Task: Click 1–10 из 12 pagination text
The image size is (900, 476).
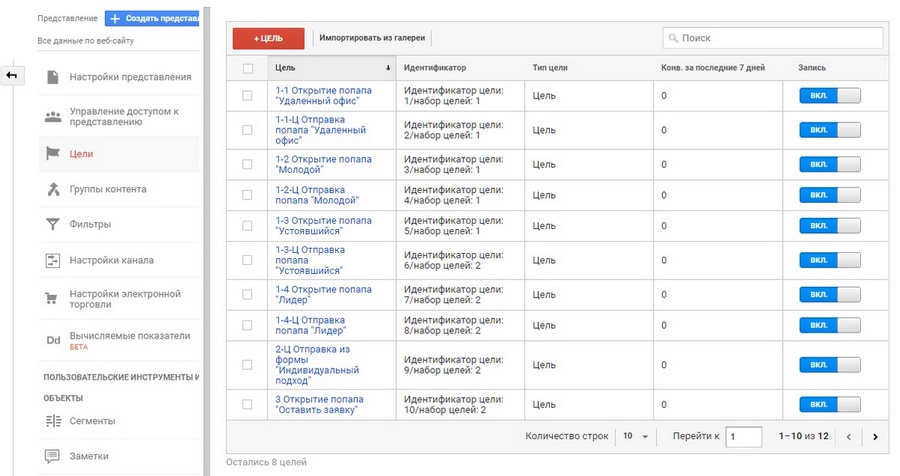Action: coord(804,436)
